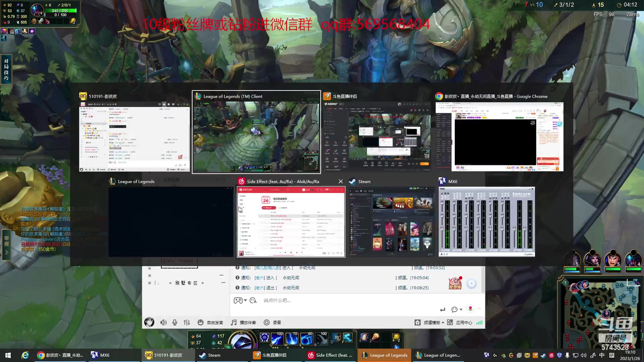Click the user avatar in YY bottom bar
Screen dimensions: 644x362
[149, 322]
